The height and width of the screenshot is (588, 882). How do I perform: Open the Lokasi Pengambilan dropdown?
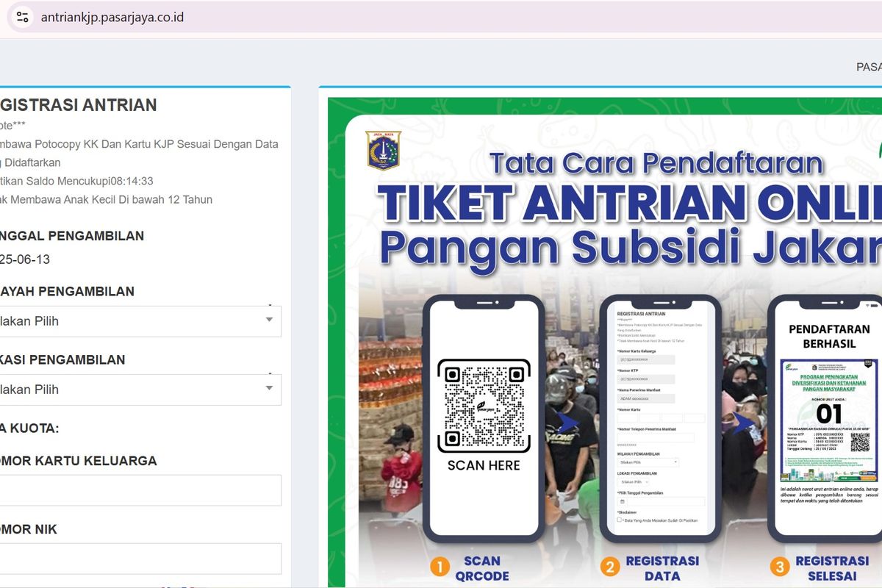pos(140,390)
